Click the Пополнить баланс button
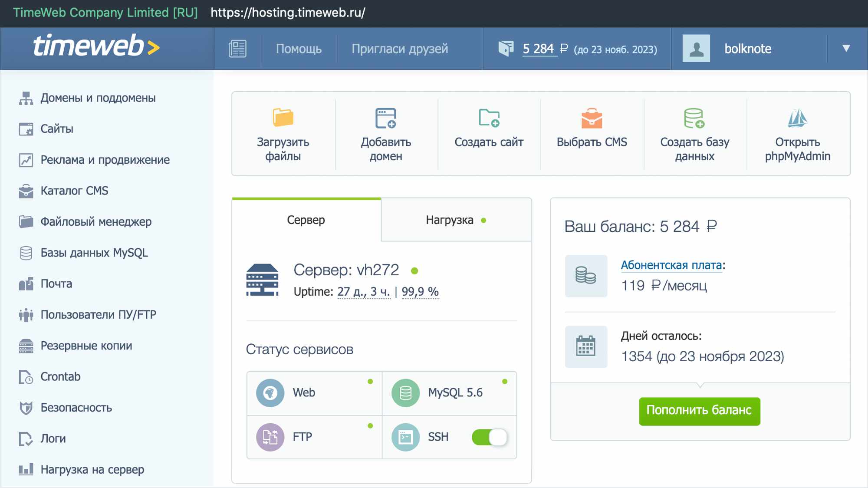 700,411
